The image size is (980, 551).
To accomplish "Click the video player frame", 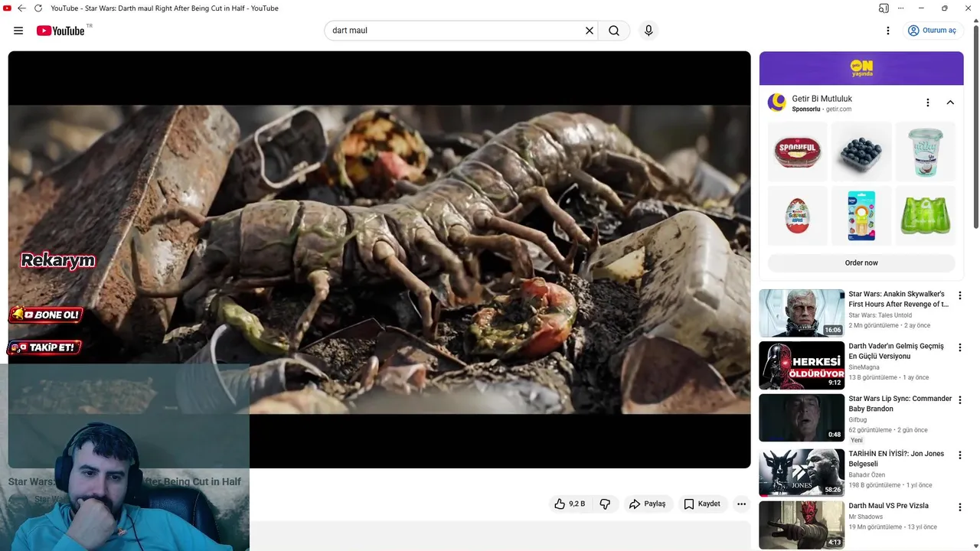I will click(379, 259).
